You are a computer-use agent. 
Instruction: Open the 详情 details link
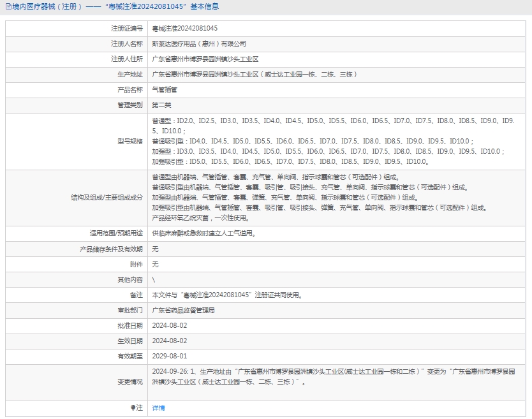(158, 408)
